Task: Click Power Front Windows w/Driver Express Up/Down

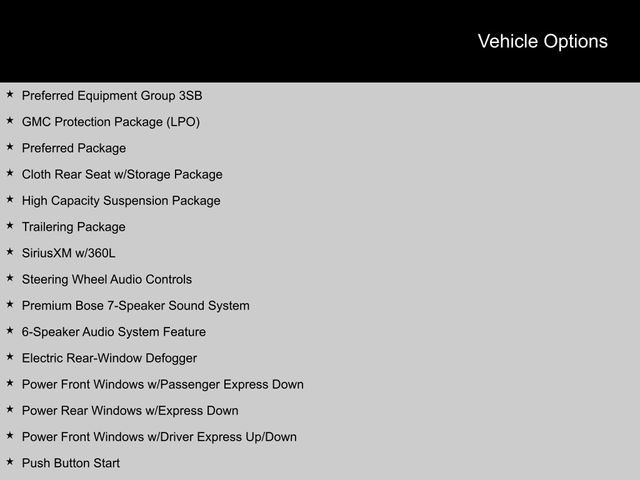Action: point(159,436)
